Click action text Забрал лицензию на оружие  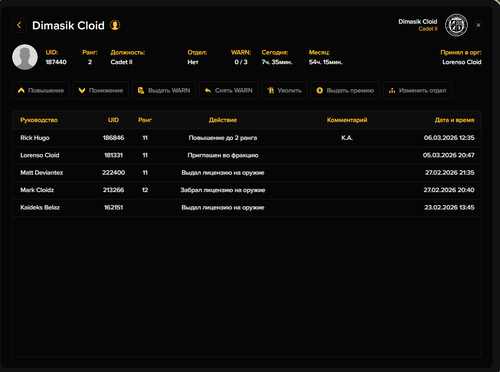pos(223,190)
